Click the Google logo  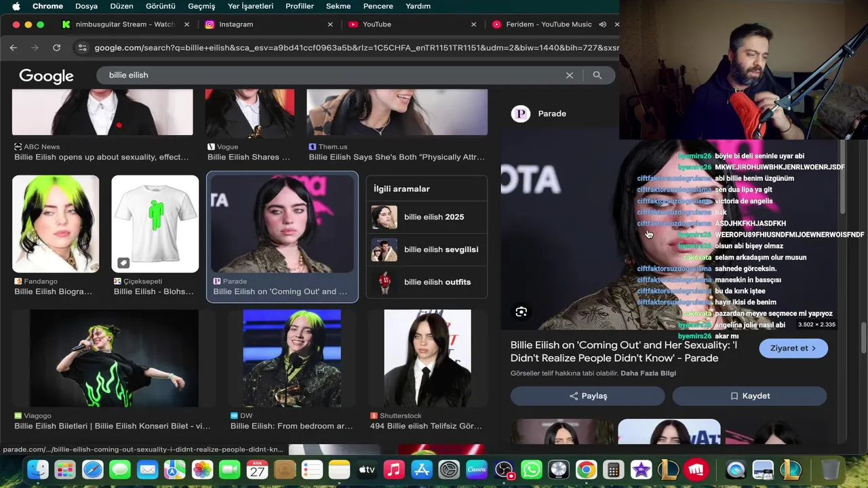point(46,76)
